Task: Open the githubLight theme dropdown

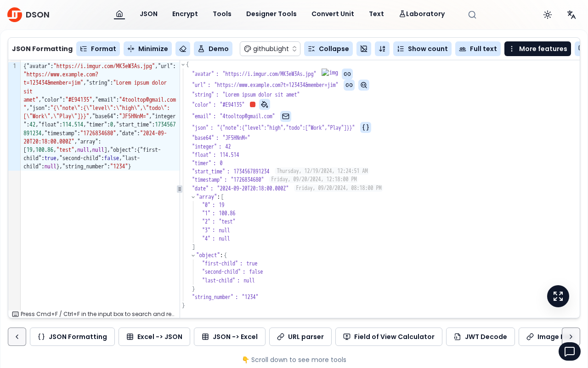Action: tap(270, 49)
